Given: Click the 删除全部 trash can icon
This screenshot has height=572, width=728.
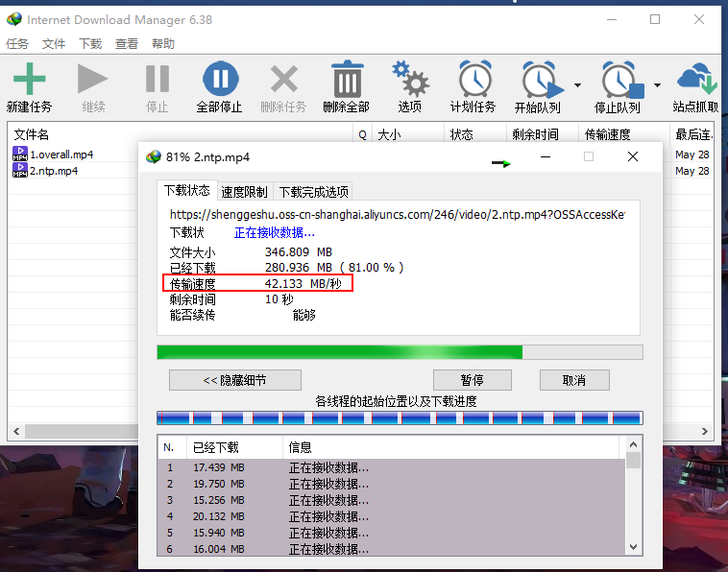Looking at the screenshot, I should (x=347, y=79).
